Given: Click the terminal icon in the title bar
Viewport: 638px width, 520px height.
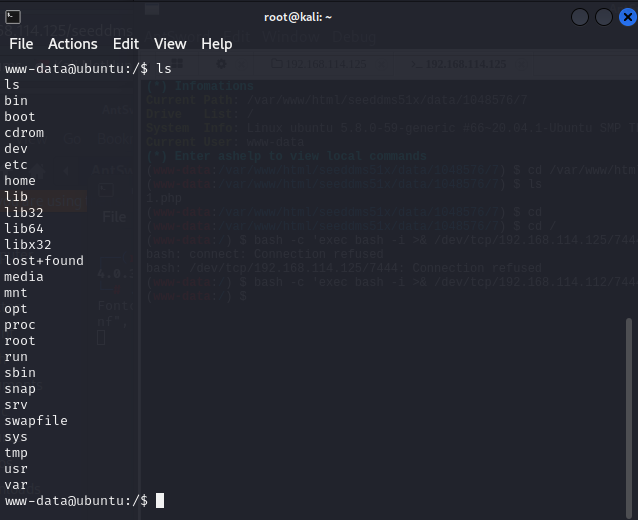Looking at the screenshot, I should 12,16.
